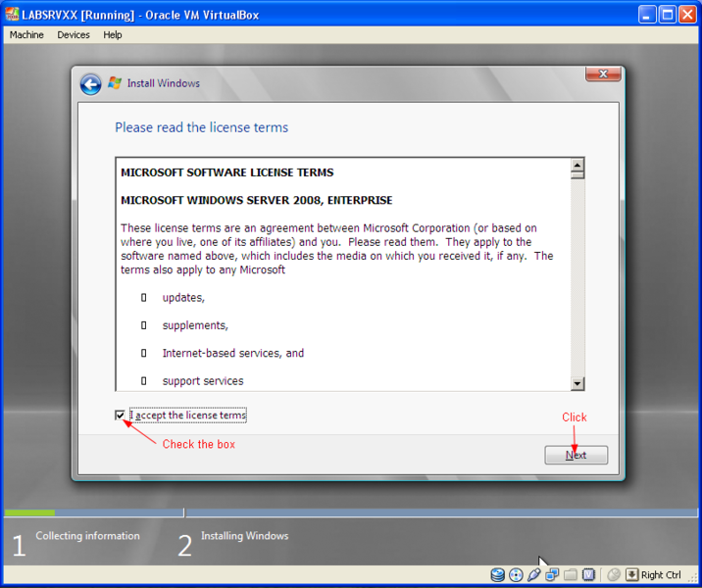Click the USB devices status icon

[533, 574]
